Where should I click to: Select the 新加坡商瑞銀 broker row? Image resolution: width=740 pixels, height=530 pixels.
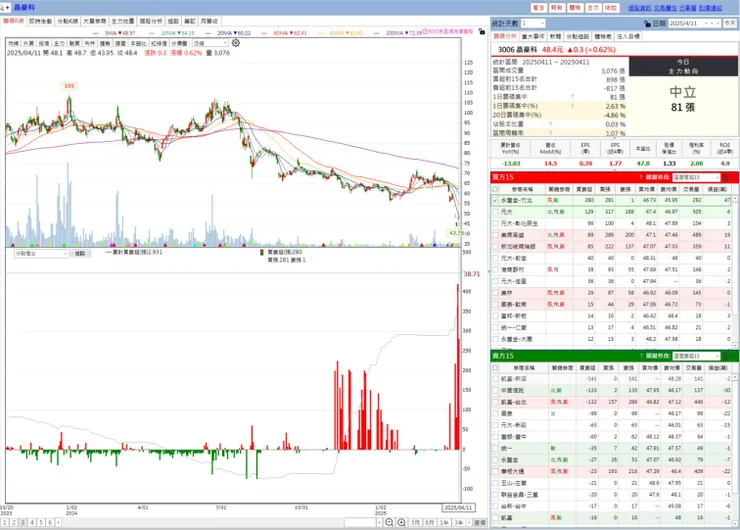pos(612,246)
